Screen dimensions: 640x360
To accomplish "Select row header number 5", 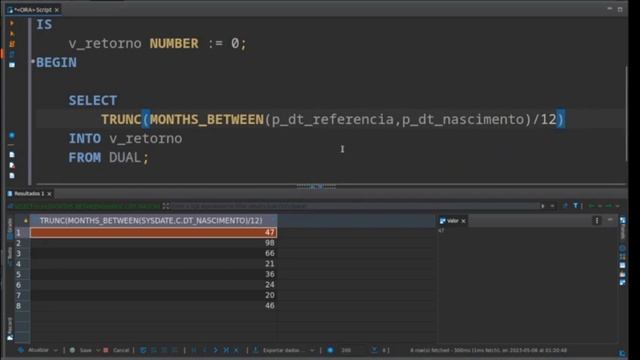I will [x=22, y=274].
